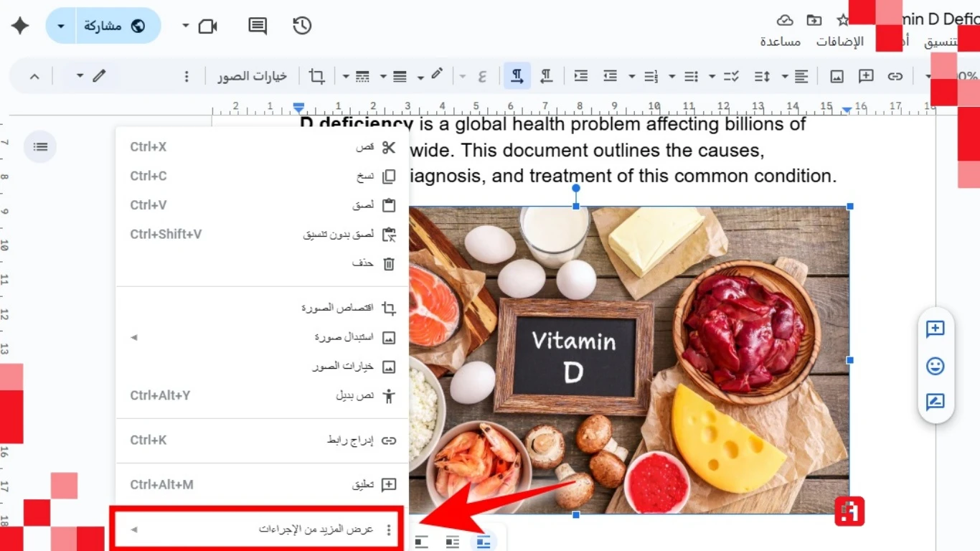Click the 'خيارات الصور' toolbar button

pos(253,76)
